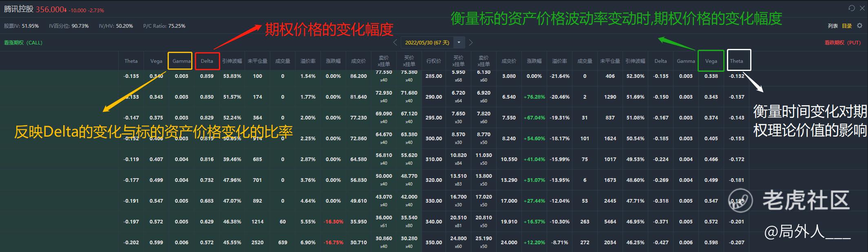Click put change +76.28% cell
This screenshot has width=868, height=252.
click(534, 97)
